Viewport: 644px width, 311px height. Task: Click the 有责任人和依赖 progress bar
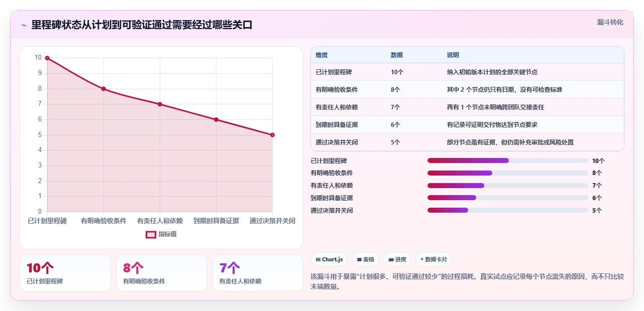[x=507, y=186]
